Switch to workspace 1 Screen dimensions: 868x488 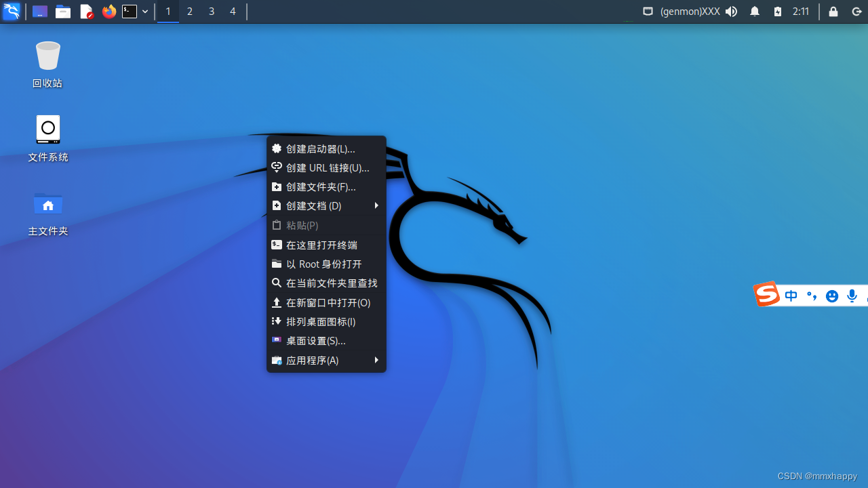click(168, 12)
